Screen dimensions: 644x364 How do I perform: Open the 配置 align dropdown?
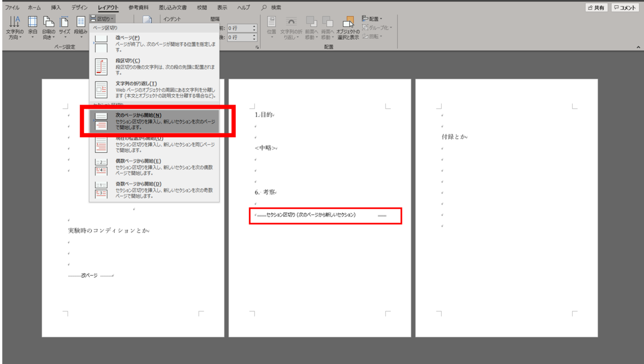point(372,18)
